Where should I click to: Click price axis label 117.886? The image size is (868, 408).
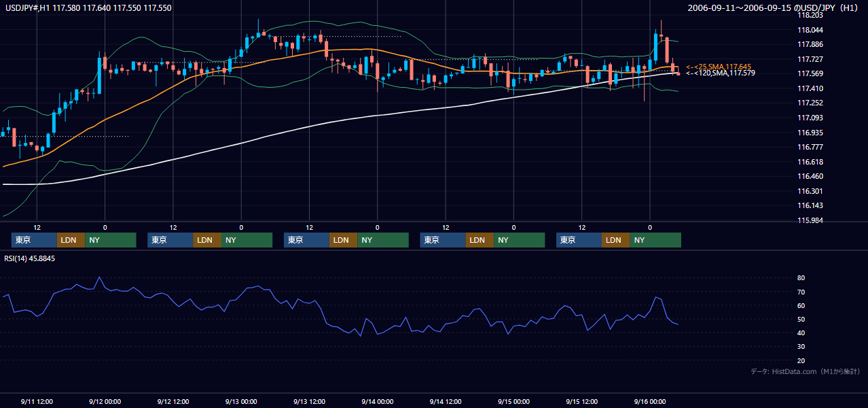tap(810, 44)
